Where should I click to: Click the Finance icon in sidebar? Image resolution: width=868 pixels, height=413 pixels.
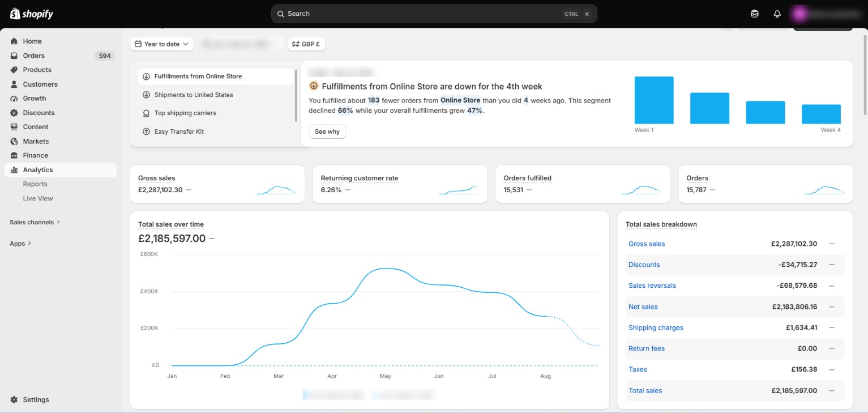pos(14,155)
